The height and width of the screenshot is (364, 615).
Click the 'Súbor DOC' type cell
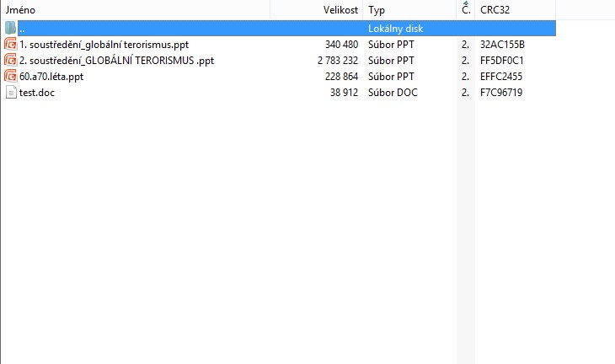point(393,93)
